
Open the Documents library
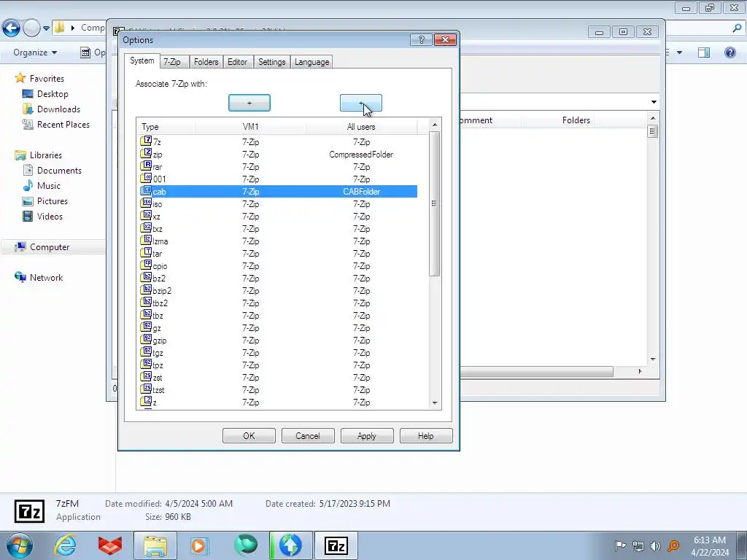pos(59,171)
